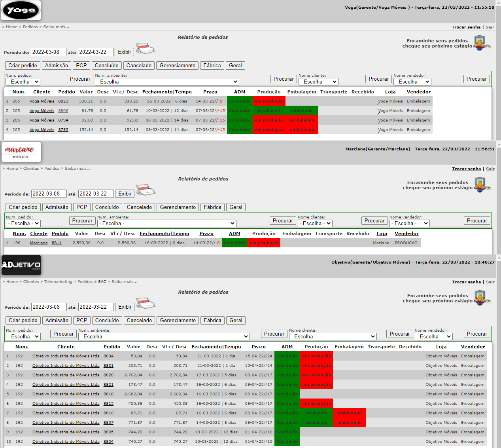Open the Num. pedido dropdown in Voga panel

(23, 82)
